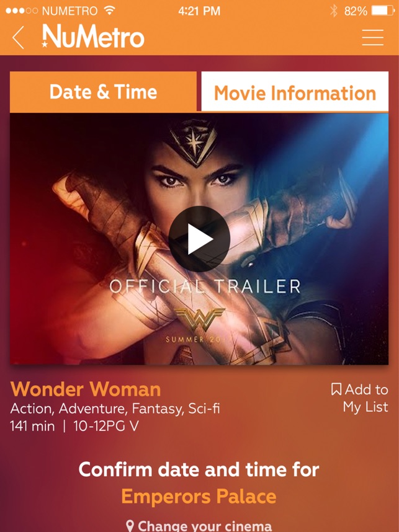Tap the Emperors Palace cinema name
This screenshot has width=399, height=532.
coord(199,497)
